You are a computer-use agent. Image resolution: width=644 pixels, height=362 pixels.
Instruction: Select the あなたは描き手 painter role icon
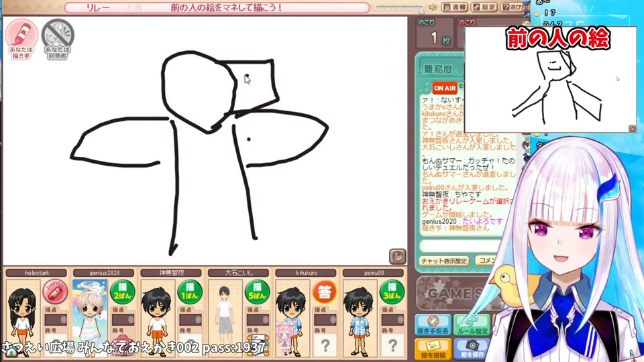point(21,39)
